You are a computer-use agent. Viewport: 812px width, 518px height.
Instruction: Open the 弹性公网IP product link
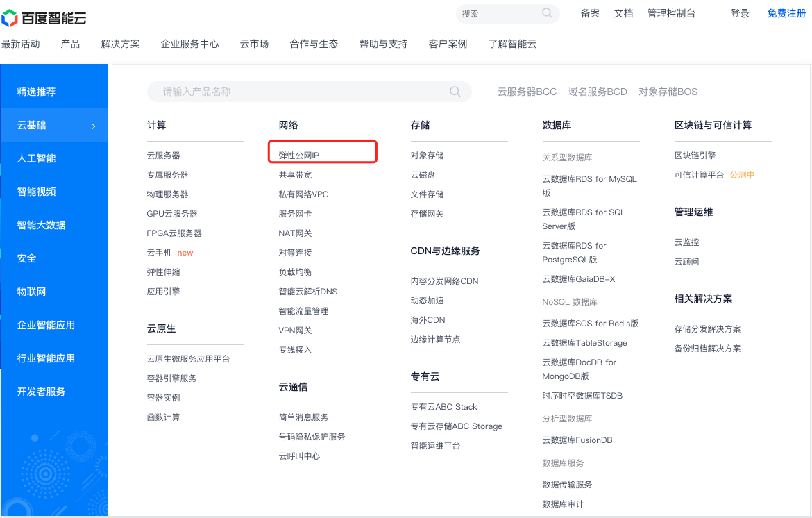click(299, 156)
